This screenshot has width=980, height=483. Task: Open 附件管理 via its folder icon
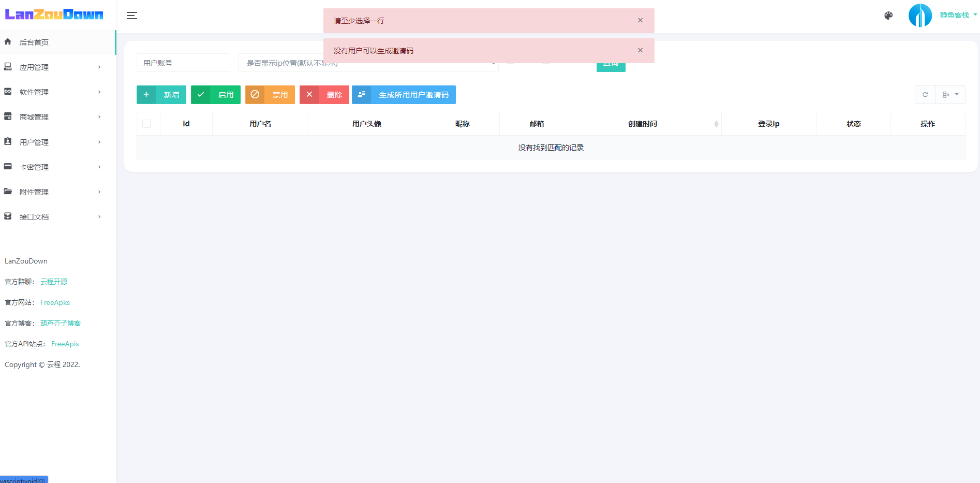[8, 192]
